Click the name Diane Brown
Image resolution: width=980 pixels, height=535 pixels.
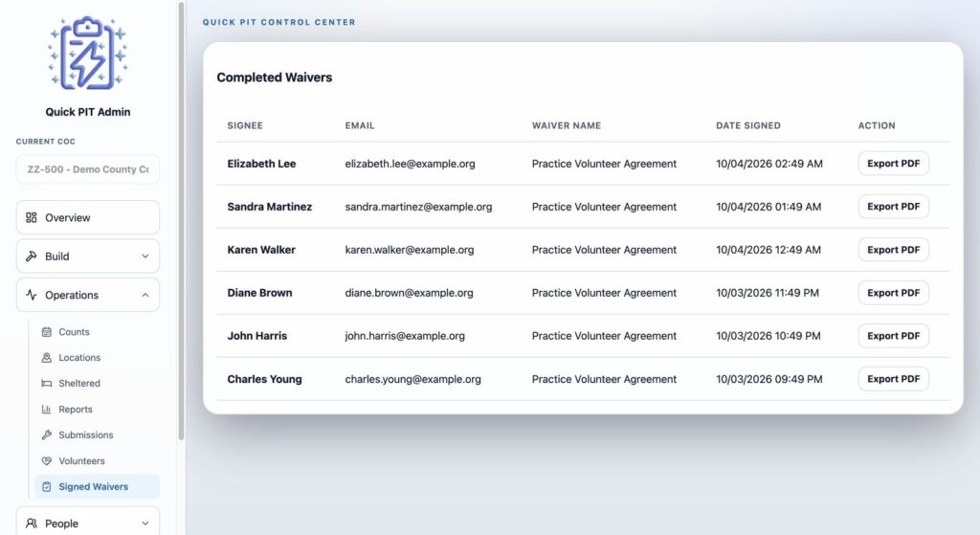pos(259,293)
